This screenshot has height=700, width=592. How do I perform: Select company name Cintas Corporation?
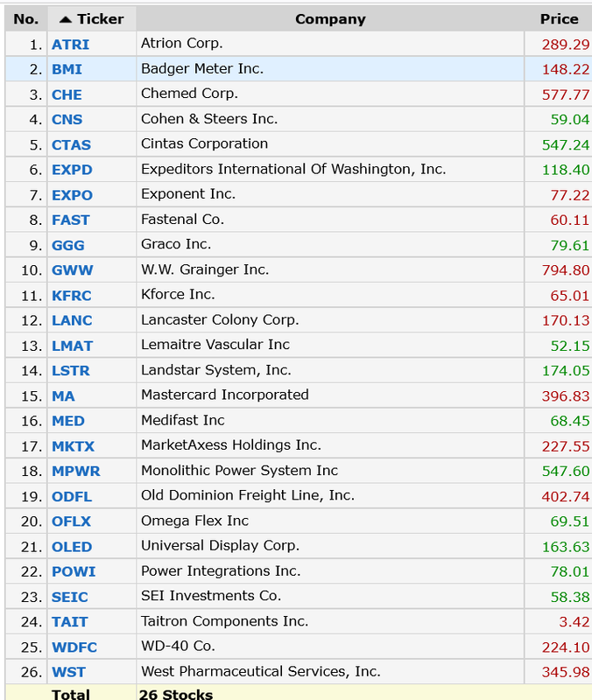[x=205, y=143]
